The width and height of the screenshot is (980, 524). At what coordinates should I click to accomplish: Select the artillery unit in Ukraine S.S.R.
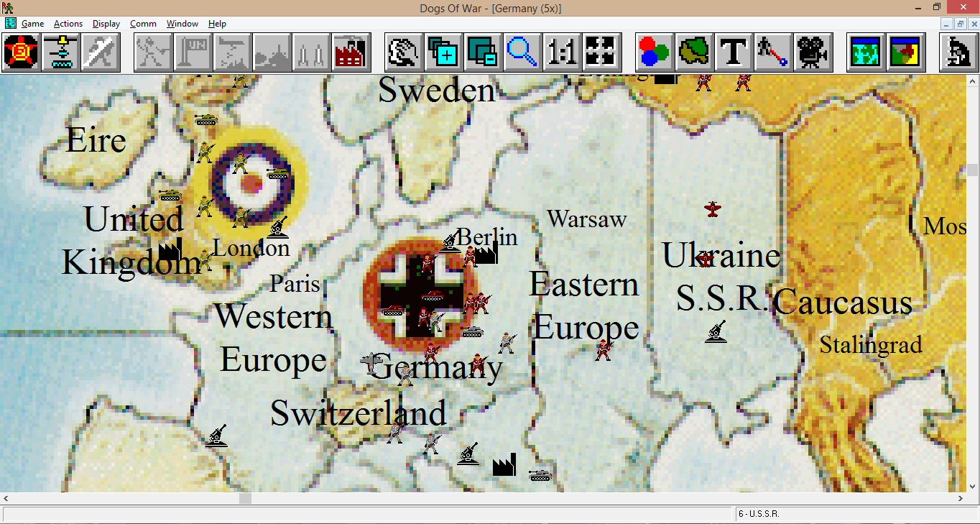click(x=716, y=331)
